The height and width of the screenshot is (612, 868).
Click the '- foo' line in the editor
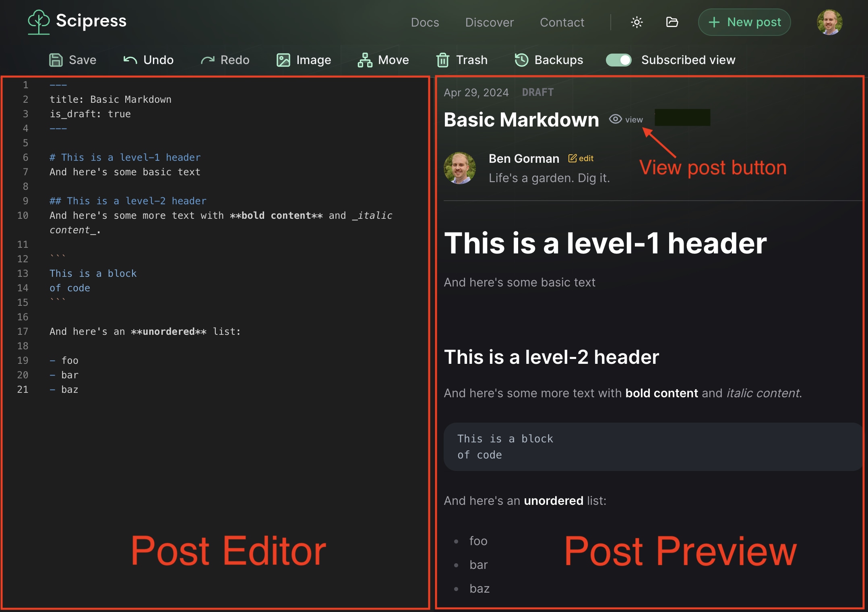click(x=64, y=361)
